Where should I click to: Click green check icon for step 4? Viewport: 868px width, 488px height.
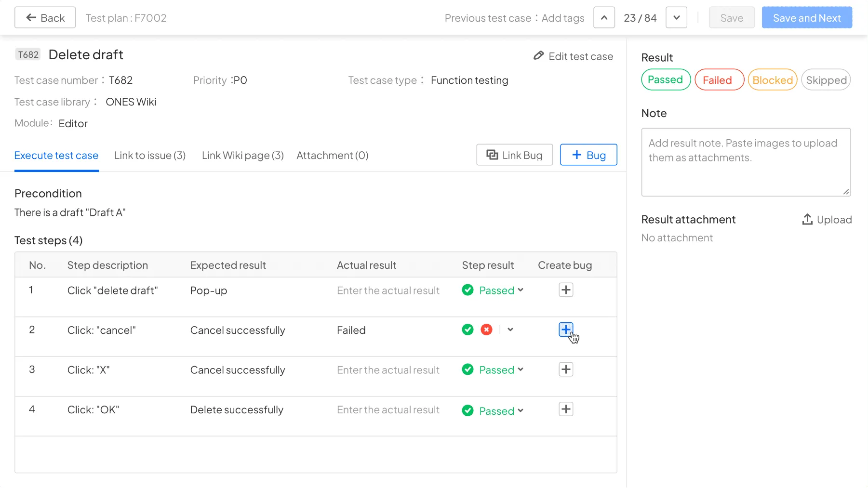467,410
